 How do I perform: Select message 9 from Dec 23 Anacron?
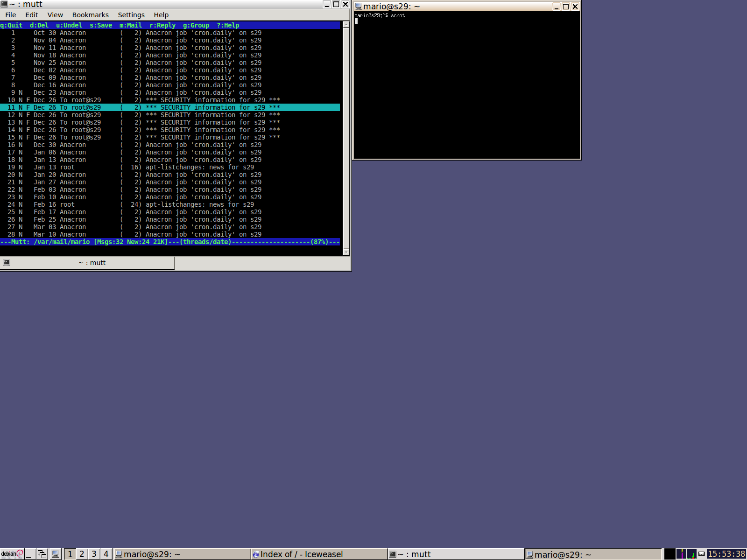pyautogui.click(x=170, y=92)
